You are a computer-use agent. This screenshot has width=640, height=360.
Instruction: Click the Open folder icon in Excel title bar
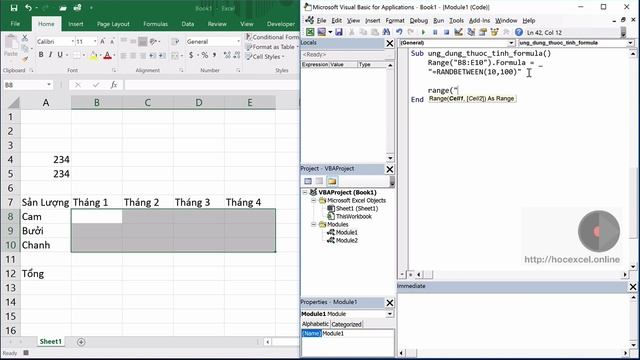62,8
